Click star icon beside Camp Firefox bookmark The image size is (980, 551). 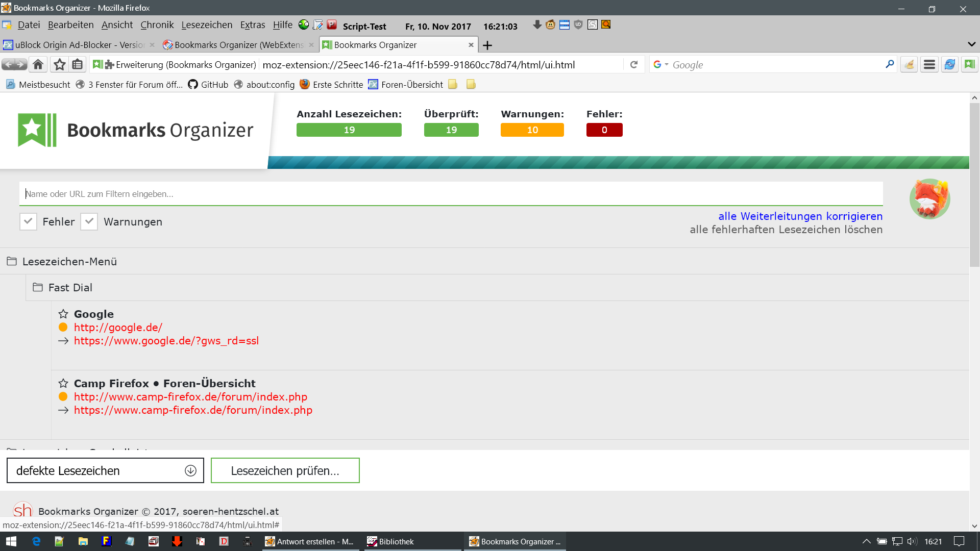[x=63, y=384]
